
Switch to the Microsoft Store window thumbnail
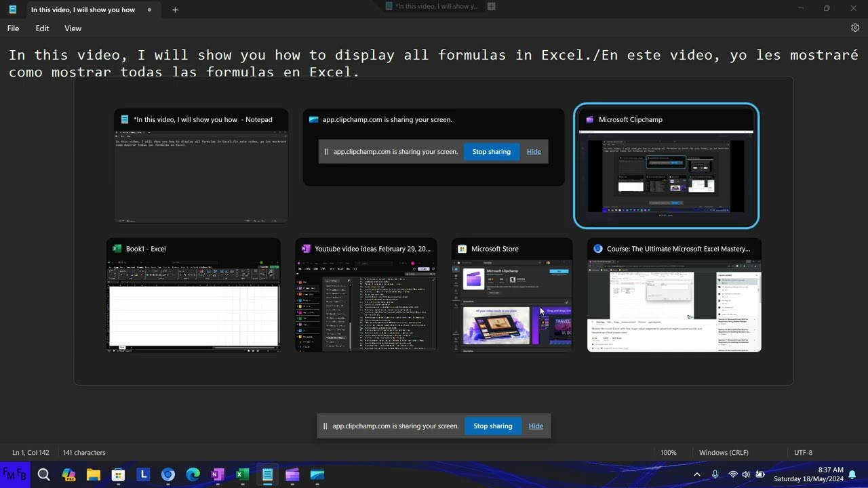pyautogui.click(x=512, y=295)
